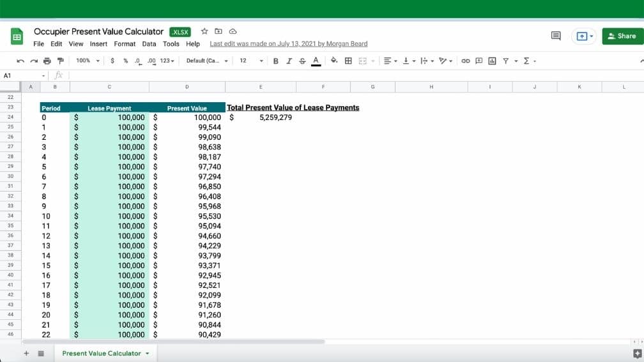Viewport: 644px width, 362px height.
Task: Open the number format 123 dropdown
Action: pyautogui.click(x=167, y=61)
